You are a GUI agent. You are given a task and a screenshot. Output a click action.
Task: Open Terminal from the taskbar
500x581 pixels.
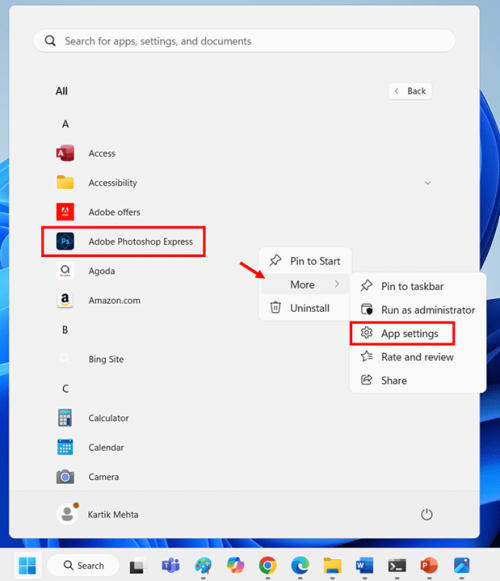[397, 565]
